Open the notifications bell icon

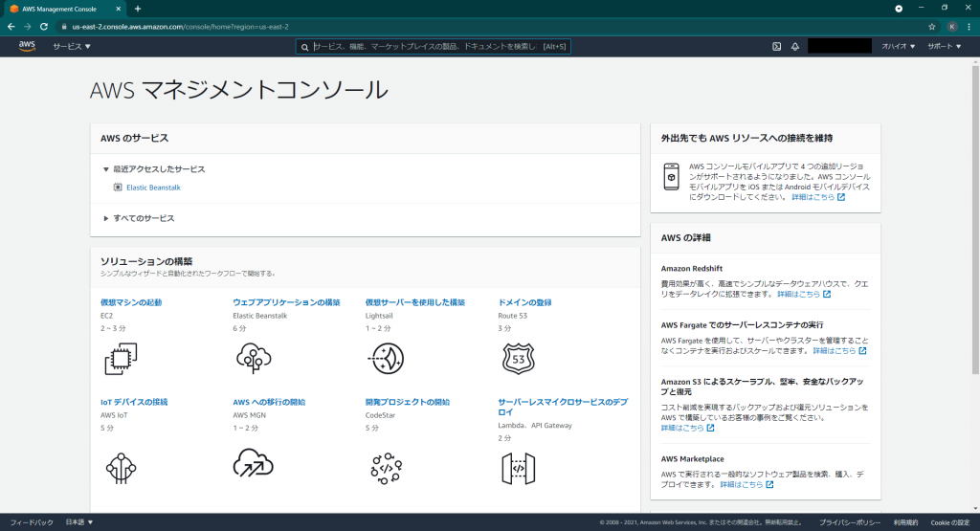795,46
